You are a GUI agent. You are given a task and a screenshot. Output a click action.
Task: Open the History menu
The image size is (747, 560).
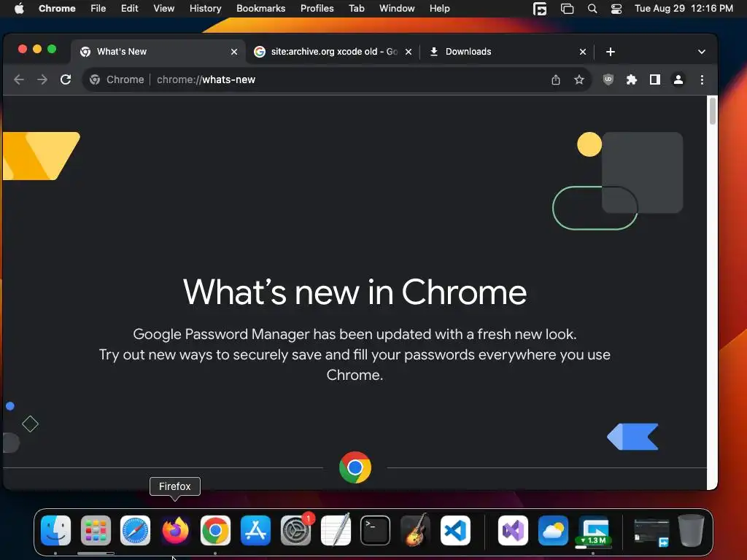(x=205, y=8)
